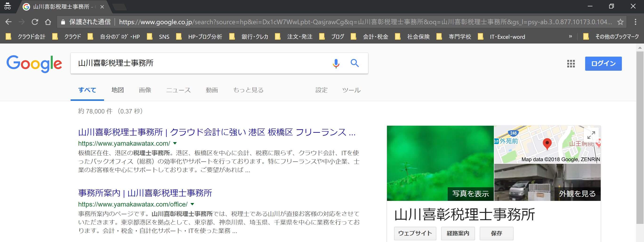Open the SNS bookmark folder
The height and width of the screenshot is (242, 644).
tap(158, 37)
